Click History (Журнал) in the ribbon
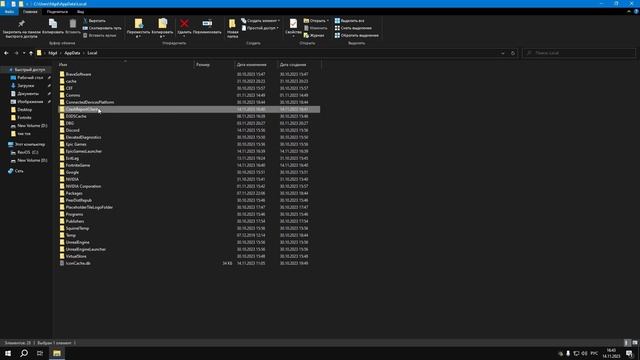This screenshot has width=640, height=360. coord(314,36)
